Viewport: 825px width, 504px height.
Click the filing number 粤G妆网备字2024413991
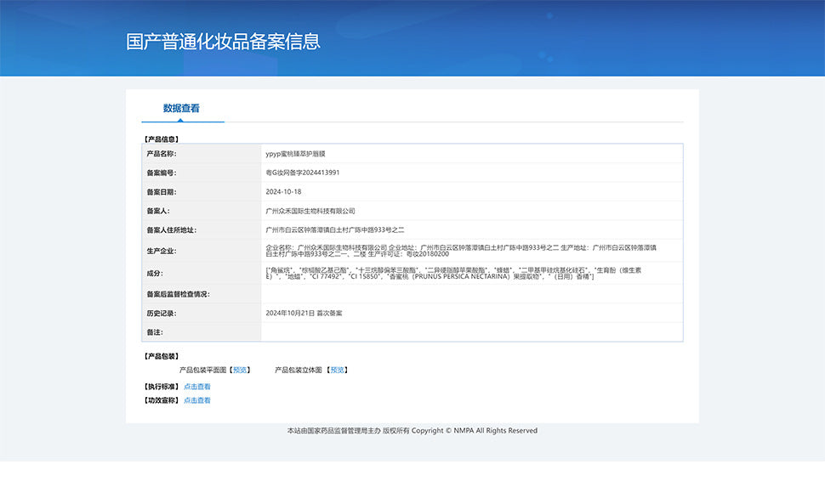point(303,173)
